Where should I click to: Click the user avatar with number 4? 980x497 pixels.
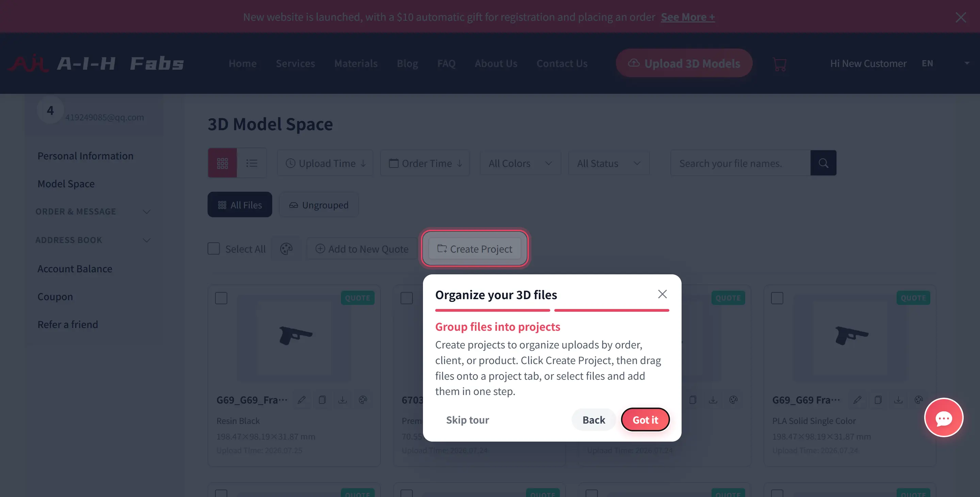[50, 110]
